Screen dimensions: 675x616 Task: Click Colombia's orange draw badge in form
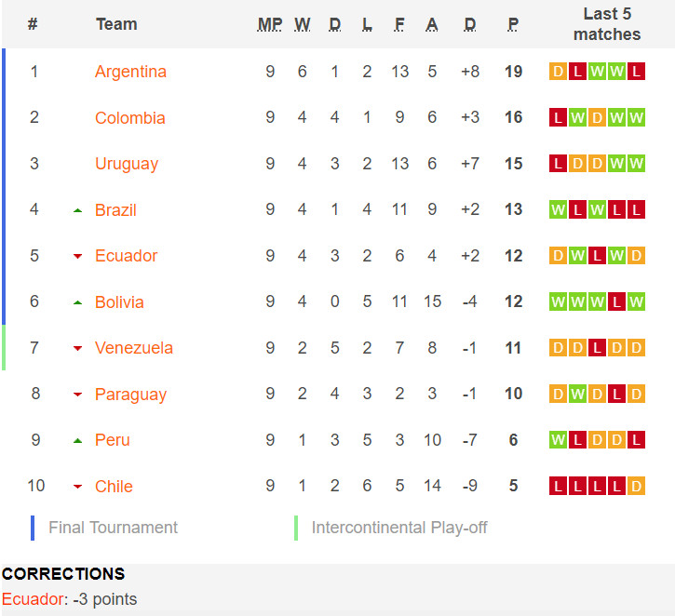(597, 117)
